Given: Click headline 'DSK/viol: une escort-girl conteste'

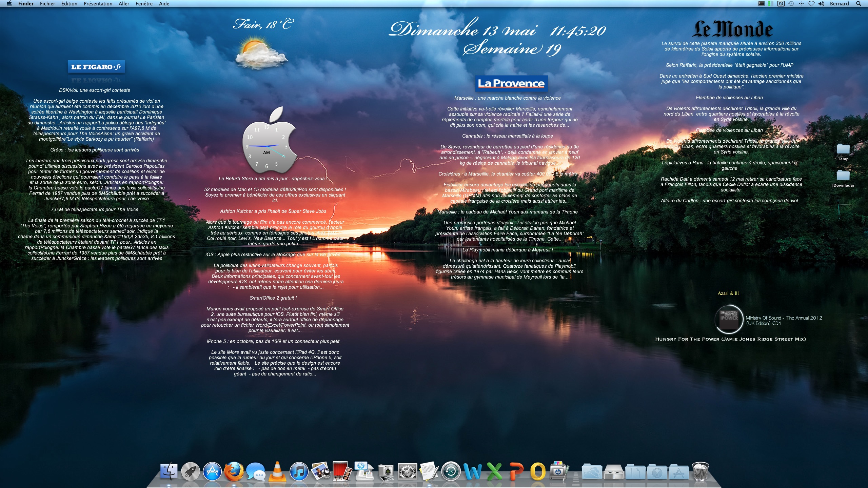Looking at the screenshot, I should coord(95,90).
